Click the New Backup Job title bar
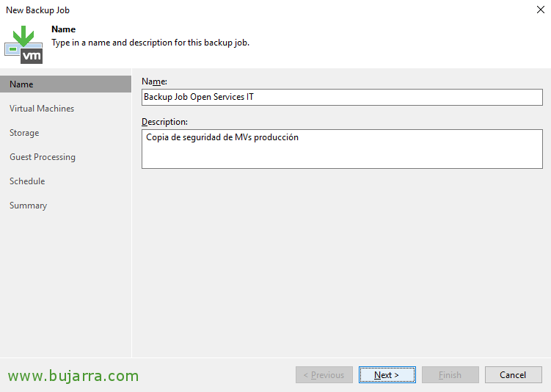This screenshot has width=551, height=392. tap(37, 10)
